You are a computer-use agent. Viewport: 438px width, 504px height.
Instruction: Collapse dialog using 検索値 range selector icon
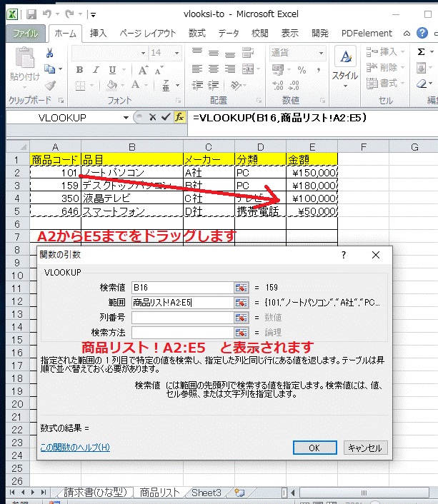[x=242, y=287]
